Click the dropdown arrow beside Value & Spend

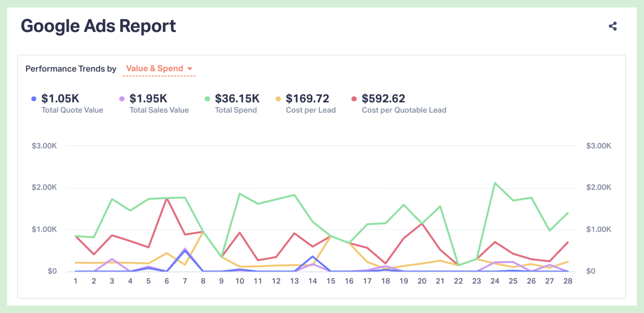190,69
